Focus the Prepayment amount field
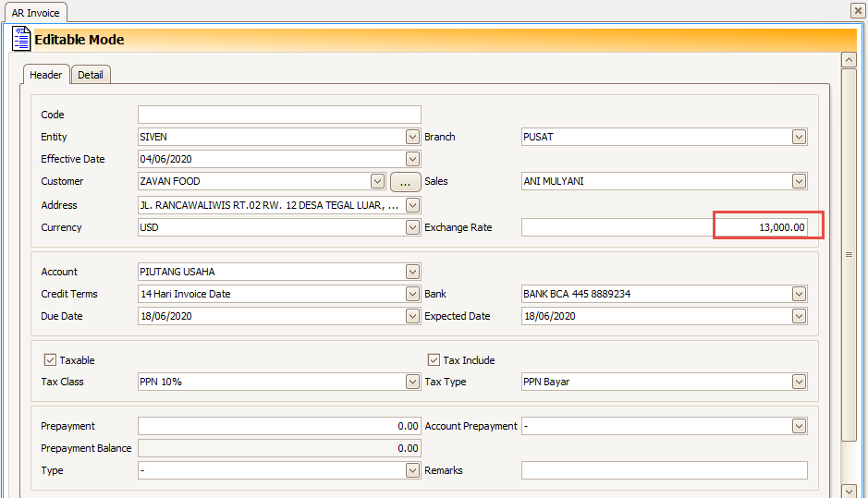 pos(279,426)
